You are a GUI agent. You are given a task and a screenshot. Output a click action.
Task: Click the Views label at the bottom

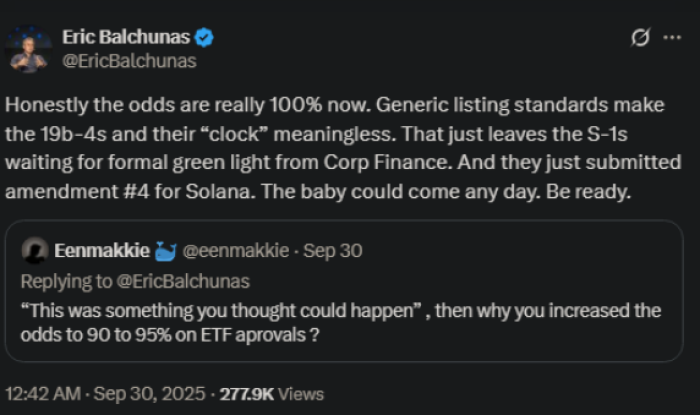303,394
